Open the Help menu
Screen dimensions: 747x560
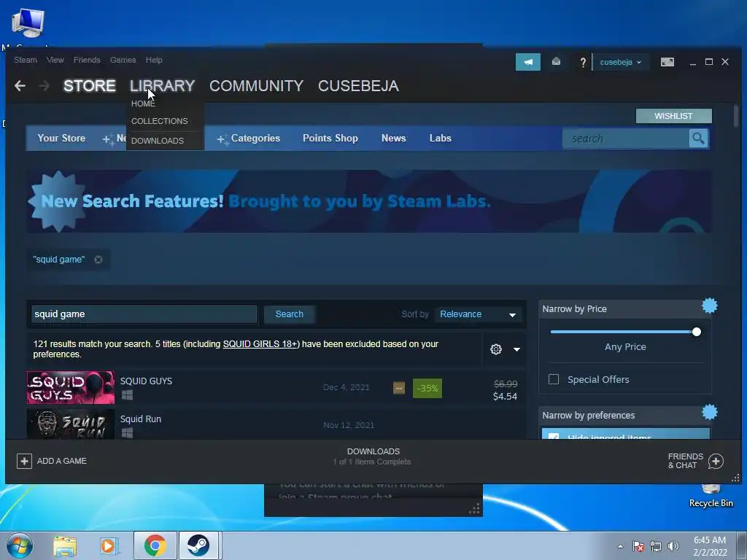coord(154,60)
